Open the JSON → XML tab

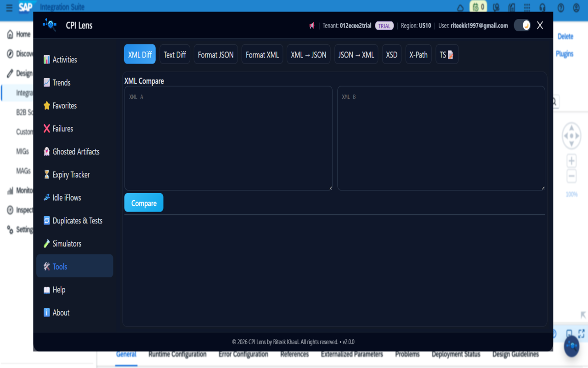356,54
